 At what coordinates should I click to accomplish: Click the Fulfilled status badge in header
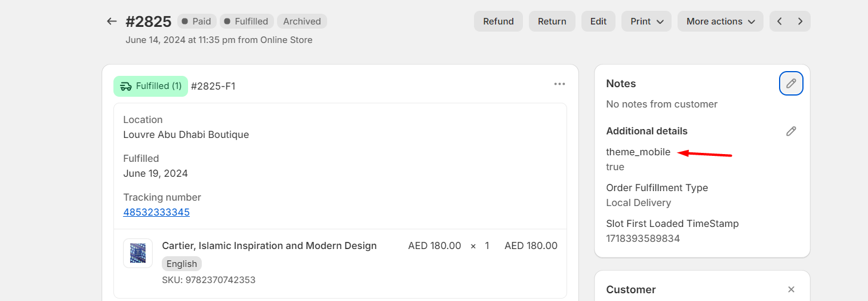tap(247, 21)
